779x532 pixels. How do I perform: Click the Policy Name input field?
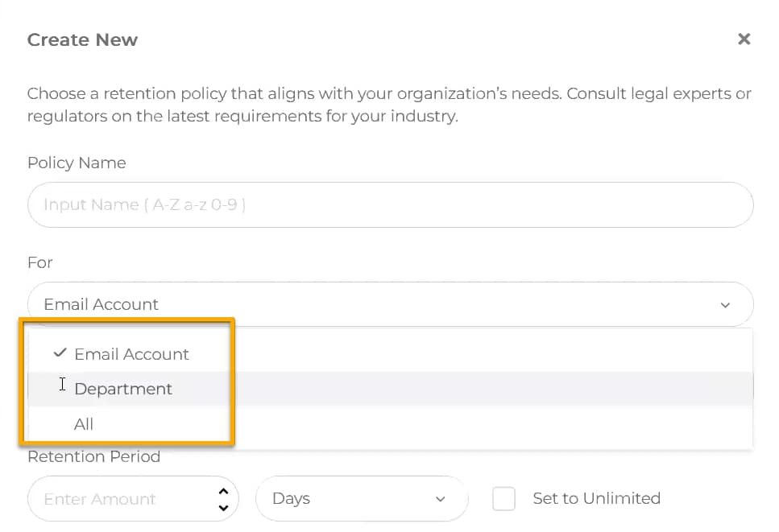(391, 205)
